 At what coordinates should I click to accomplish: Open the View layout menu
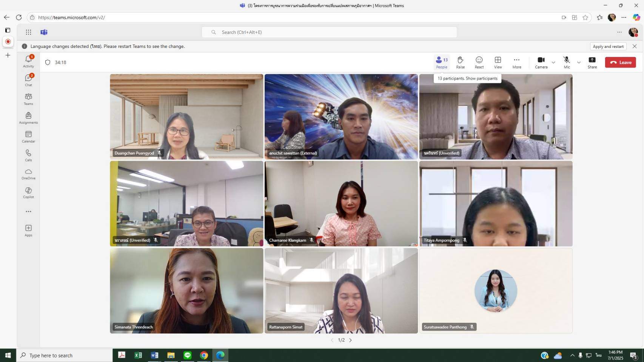(x=498, y=62)
